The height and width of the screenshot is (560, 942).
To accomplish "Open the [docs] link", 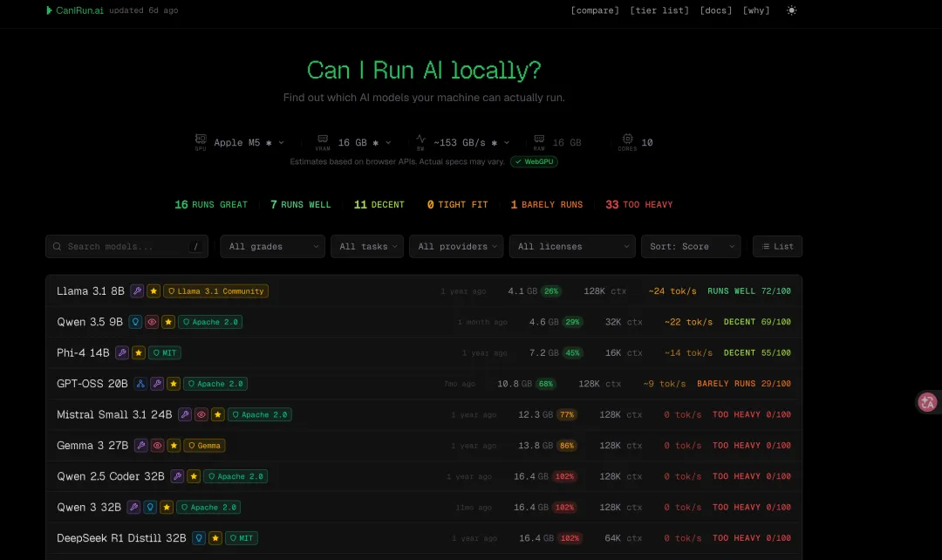I will pyautogui.click(x=715, y=10).
